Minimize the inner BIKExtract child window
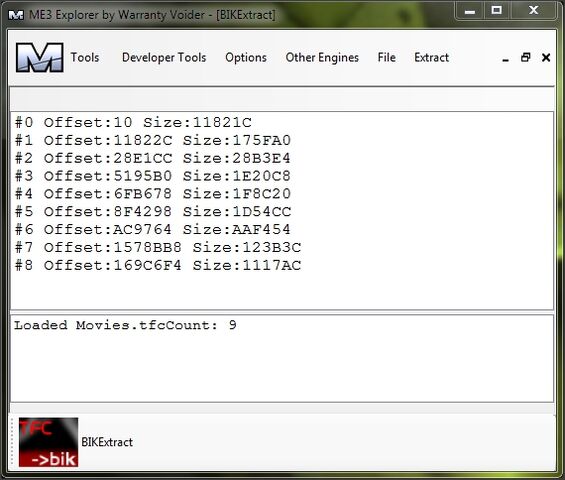 pyautogui.click(x=506, y=58)
